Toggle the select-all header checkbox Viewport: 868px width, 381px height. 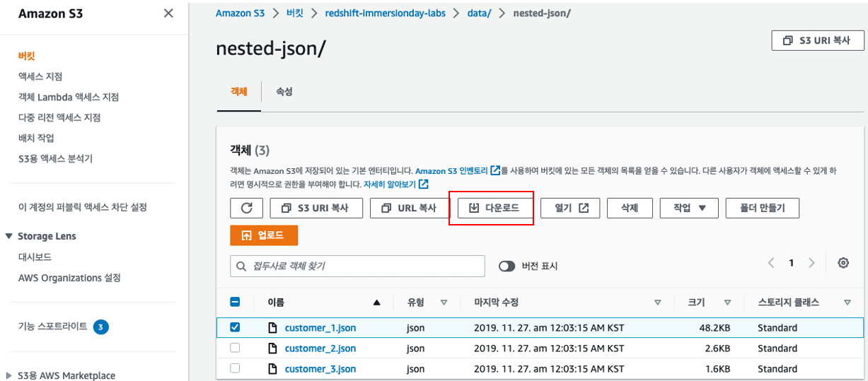(236, 302)
